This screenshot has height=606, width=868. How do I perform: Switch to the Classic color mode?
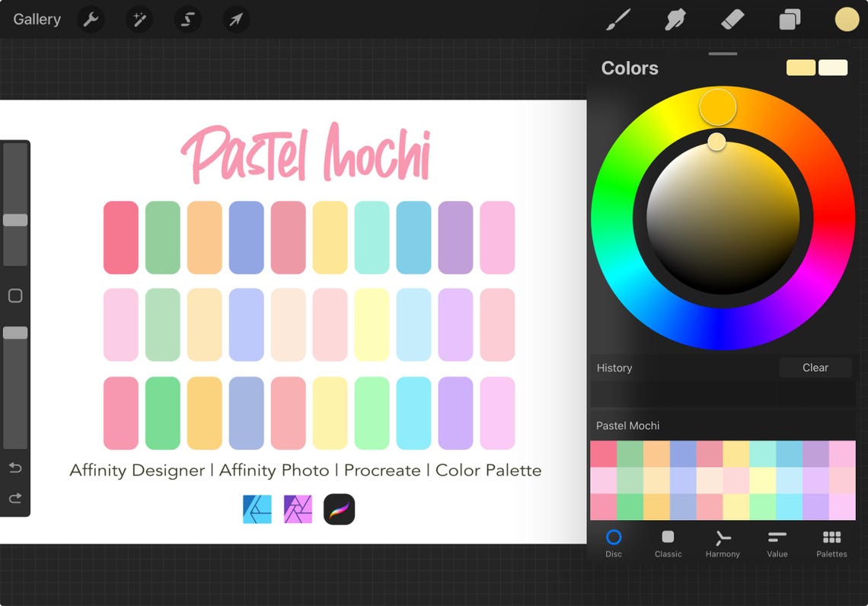[x=668, y=544]
